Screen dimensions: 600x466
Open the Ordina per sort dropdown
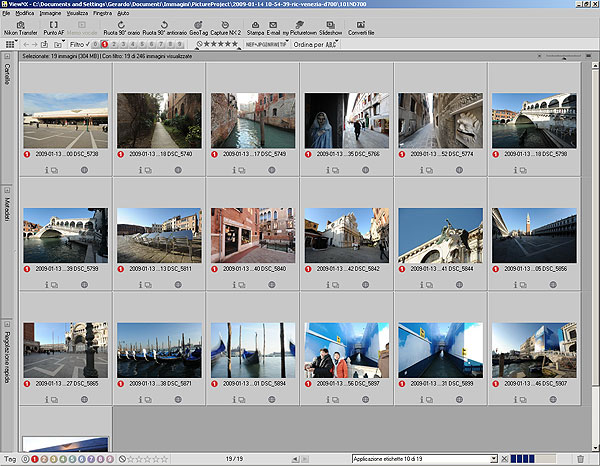click(316, 44)
